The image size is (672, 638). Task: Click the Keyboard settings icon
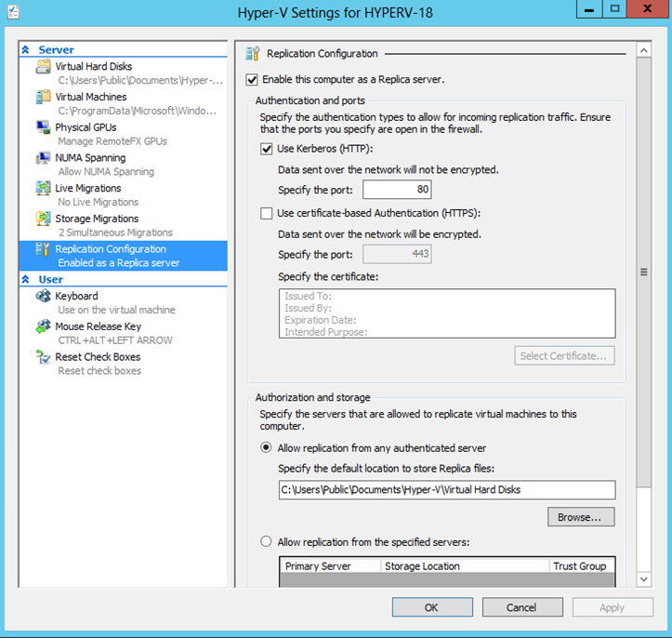44,296
